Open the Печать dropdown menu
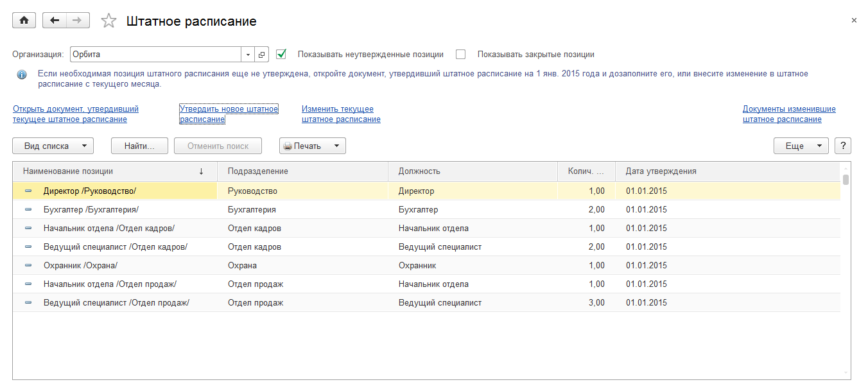The width and height of the screenshot is (868, 389). point(312,146)
